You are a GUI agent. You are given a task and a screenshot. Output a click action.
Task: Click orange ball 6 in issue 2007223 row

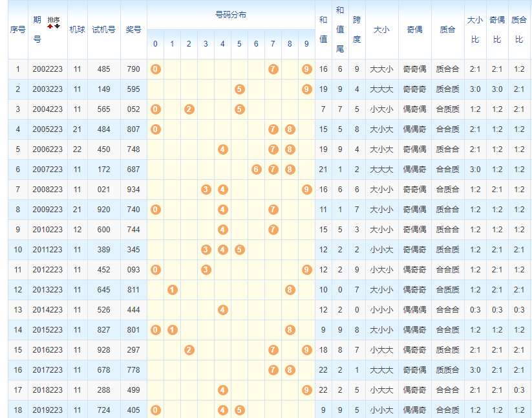[256, 170]
